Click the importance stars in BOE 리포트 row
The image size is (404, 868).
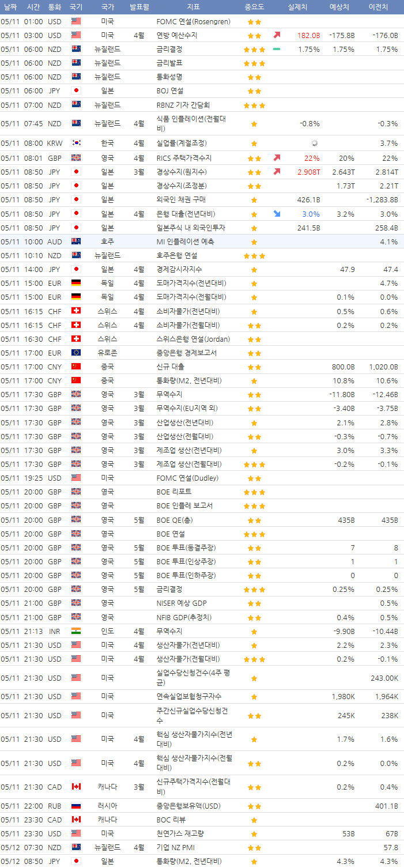254,492
